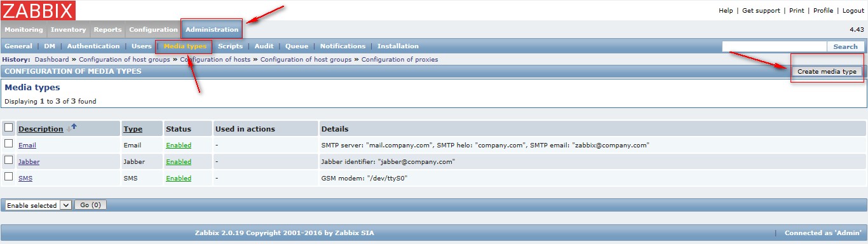Open the Reports menu
This screenshot has width=868, height=244.
(107, 30)
